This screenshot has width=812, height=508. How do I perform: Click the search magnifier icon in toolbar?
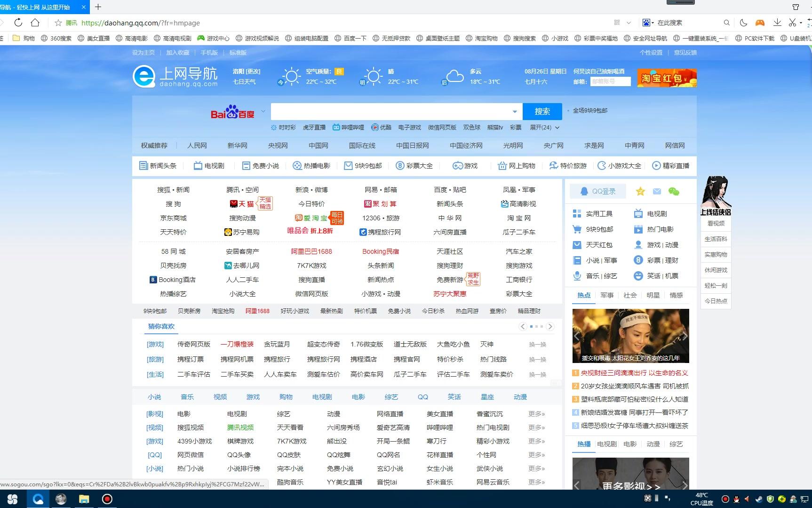727,23
